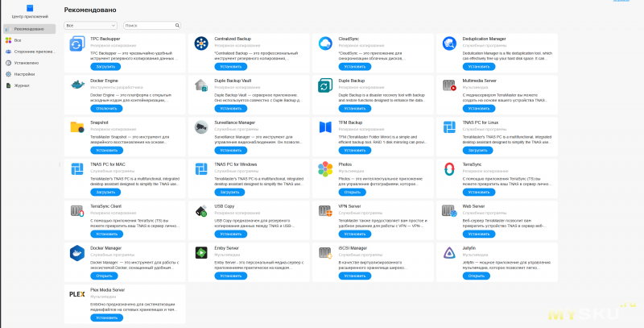The height and width of the screenshot is (328, 644).
Task: Click the Plex Media Server logo
Action: [x=77, y=294]
